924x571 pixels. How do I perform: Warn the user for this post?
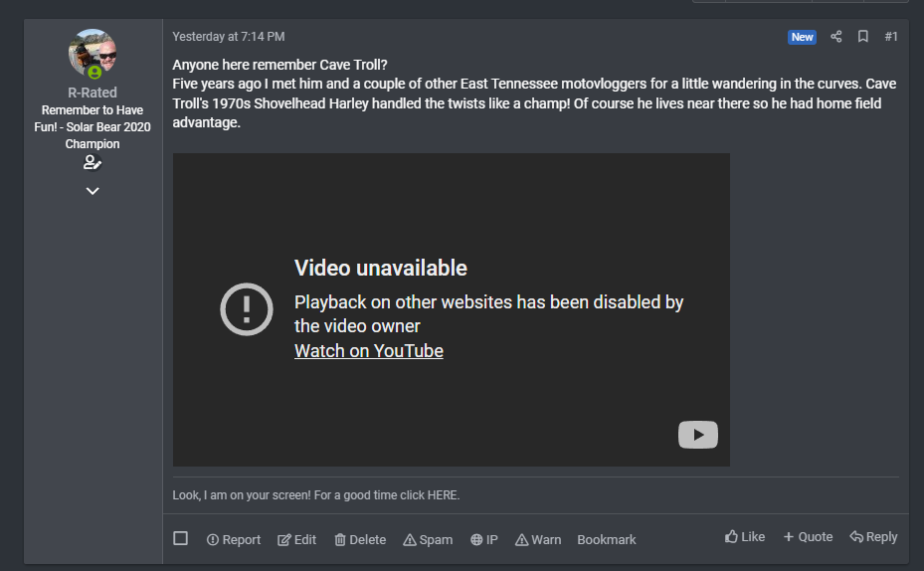click(538, 539)
